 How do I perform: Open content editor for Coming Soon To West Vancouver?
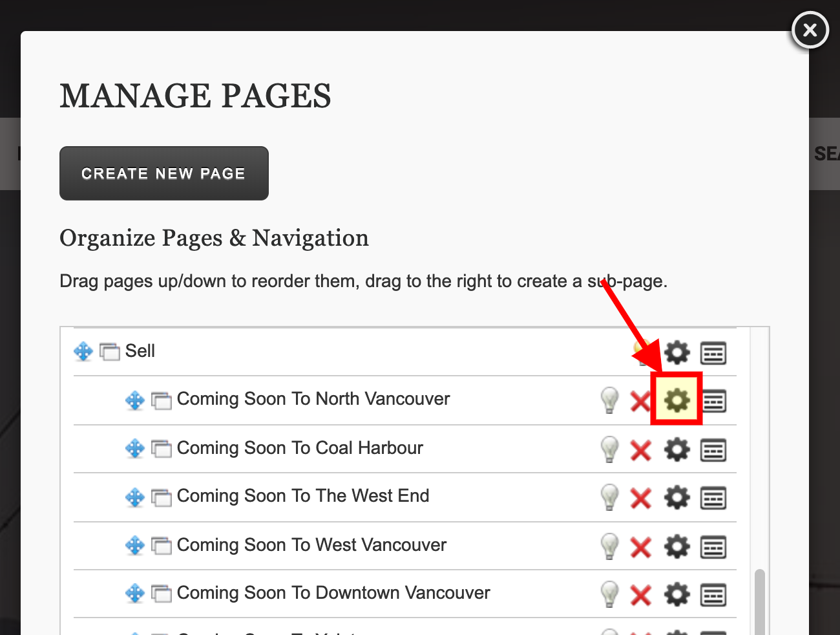713,547
